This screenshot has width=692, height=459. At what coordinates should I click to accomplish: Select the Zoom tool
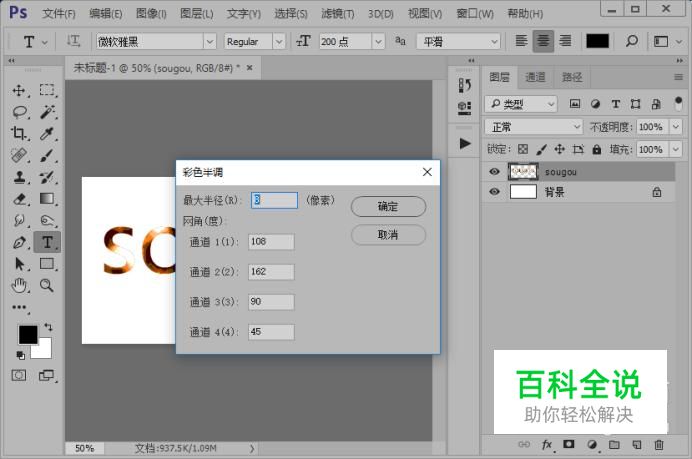47,286
